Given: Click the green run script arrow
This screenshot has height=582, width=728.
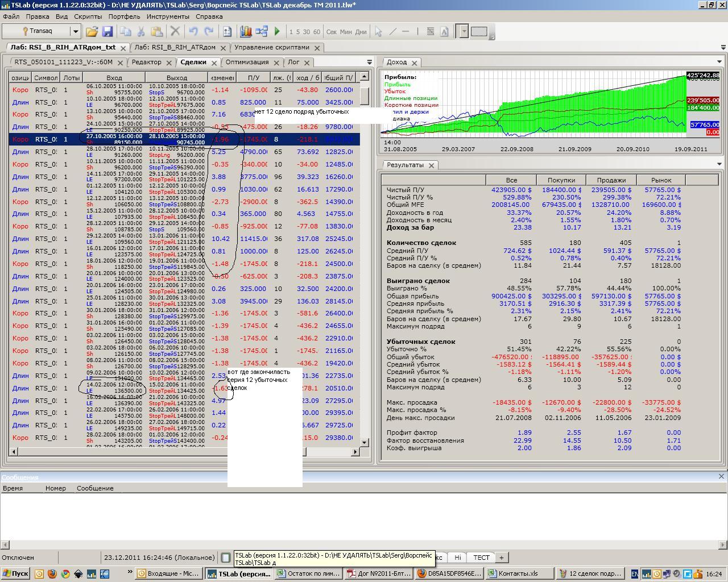Looking at the screenshot, I should (277, 32).
